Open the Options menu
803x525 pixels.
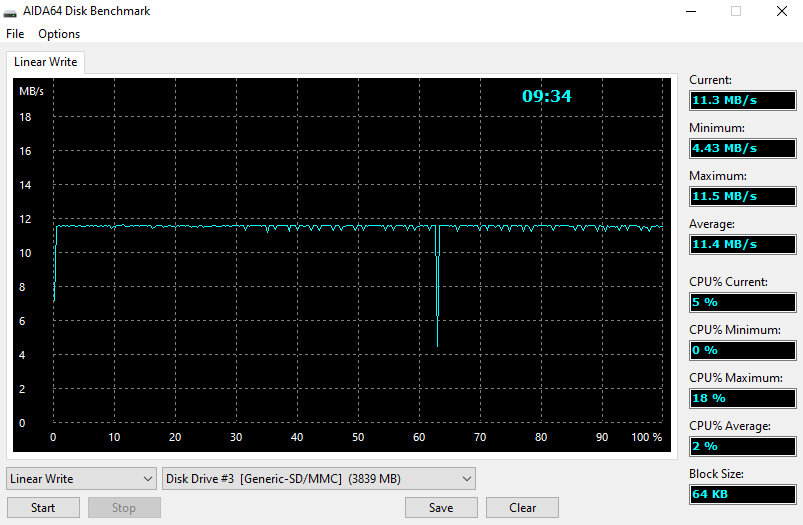point(59,34)
